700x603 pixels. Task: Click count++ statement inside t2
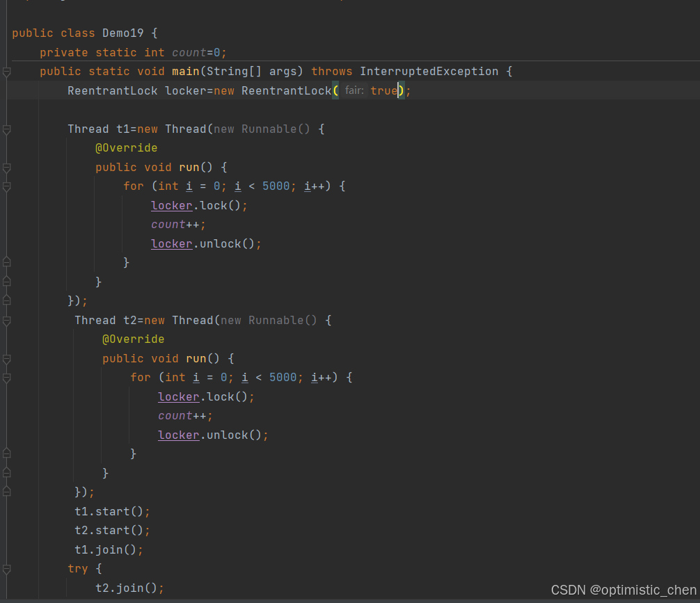click(186, 416)
